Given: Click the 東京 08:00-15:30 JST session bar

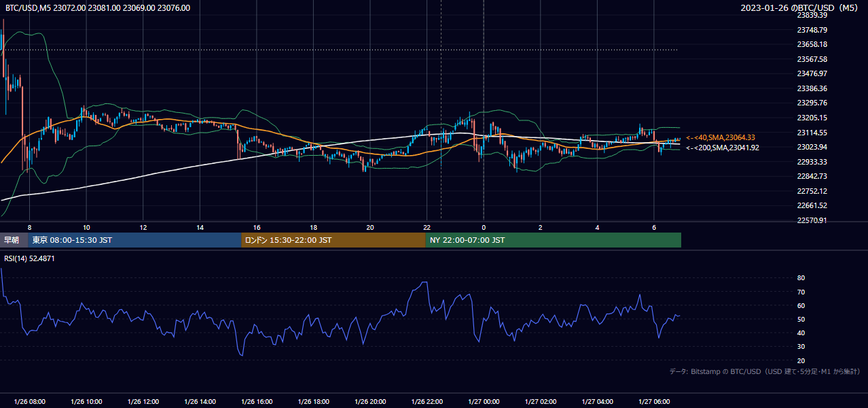Looking at the screenshot, I should click(x=134, y=240).
